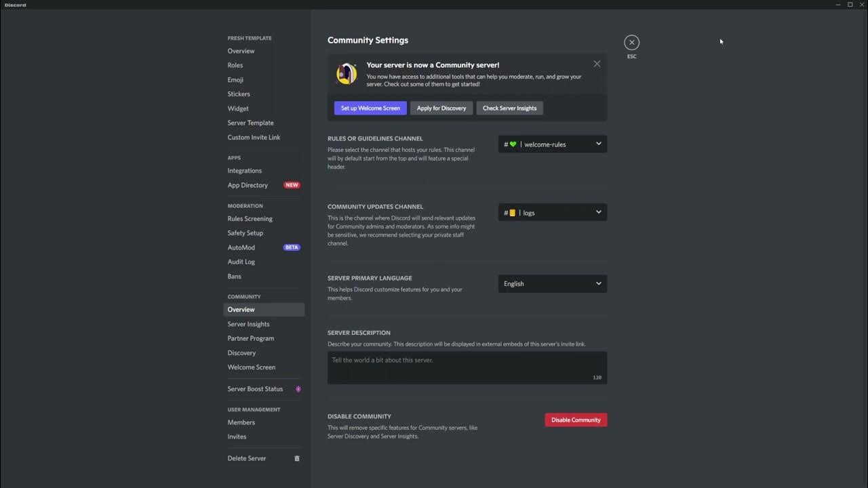868x488 pixels.
Task: Select Widget in the sidebar
Action: 264,108
